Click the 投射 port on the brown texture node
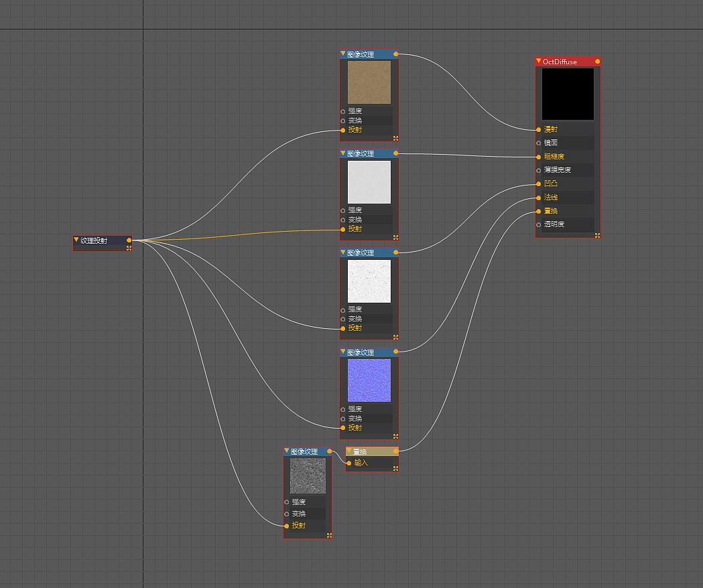Image resolution: width=703 pixels, height=588 pixels. (x=343, y=130)
